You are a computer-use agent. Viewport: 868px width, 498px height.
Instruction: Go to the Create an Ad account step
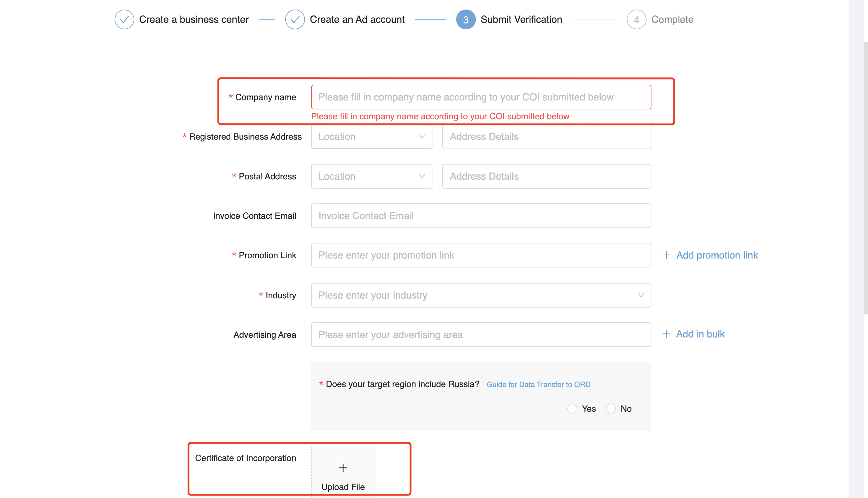[x=357, y=19]
